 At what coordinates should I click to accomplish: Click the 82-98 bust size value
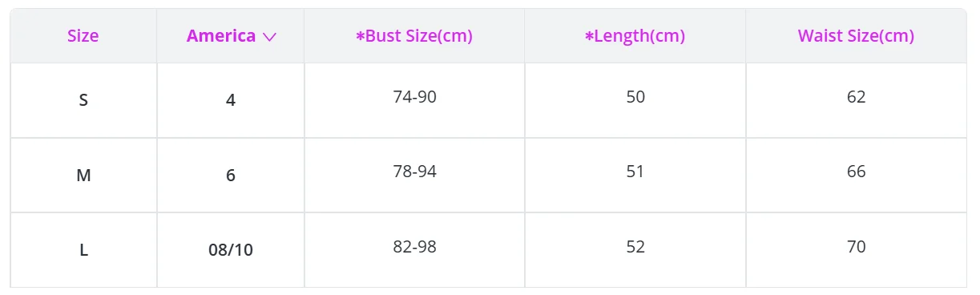(415, 246)
